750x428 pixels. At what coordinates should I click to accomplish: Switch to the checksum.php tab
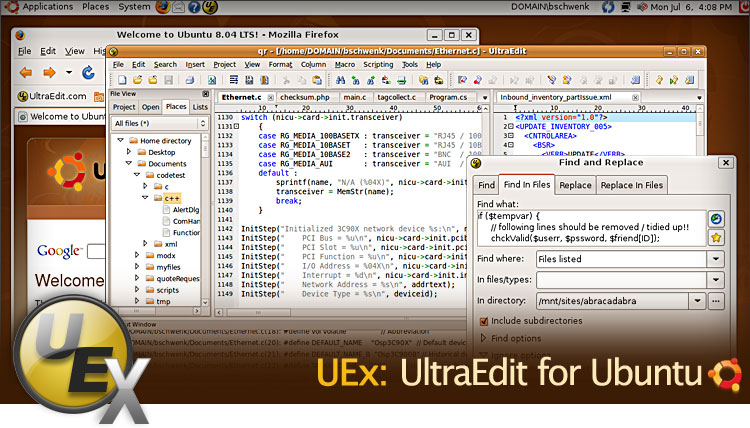coord(305,97)
